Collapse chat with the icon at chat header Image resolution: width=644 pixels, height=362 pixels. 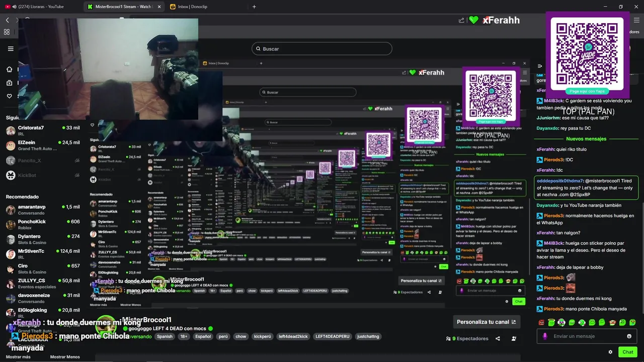click(539, 66)
